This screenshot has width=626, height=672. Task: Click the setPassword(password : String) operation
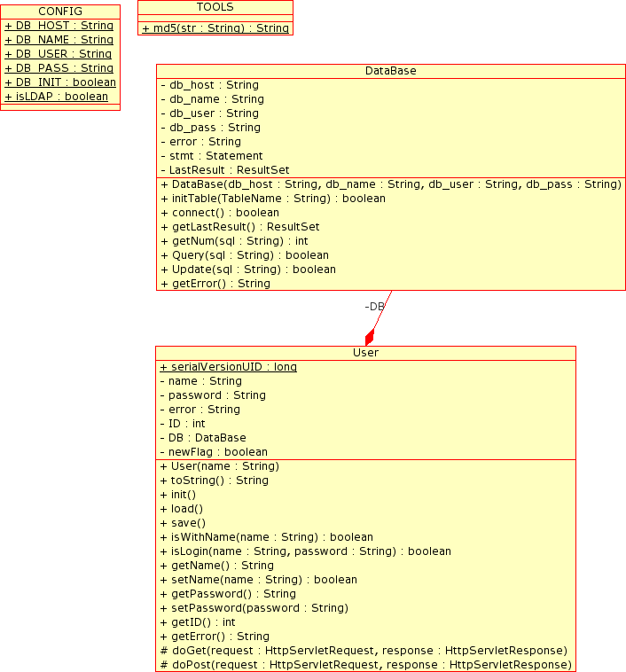tap(254, 607)
